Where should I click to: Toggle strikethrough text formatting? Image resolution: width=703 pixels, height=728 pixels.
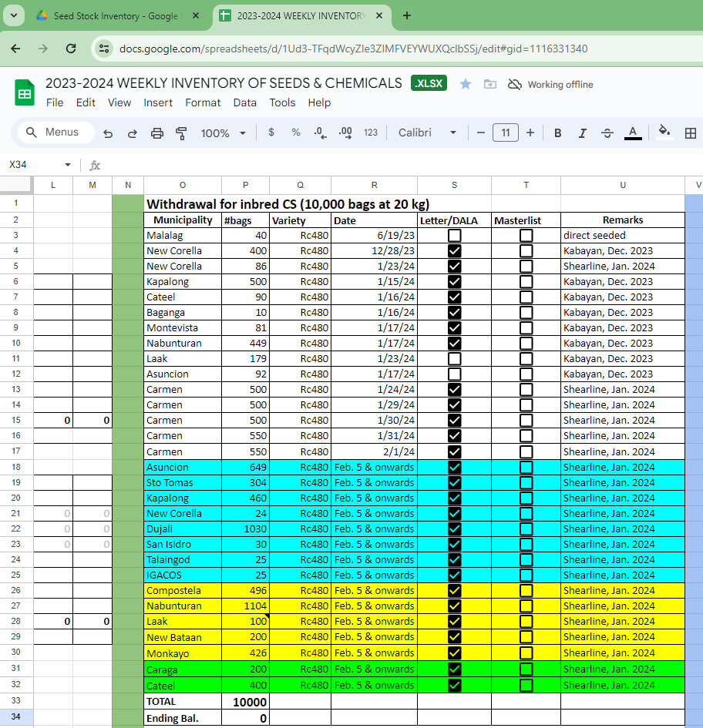coord(607,133)
